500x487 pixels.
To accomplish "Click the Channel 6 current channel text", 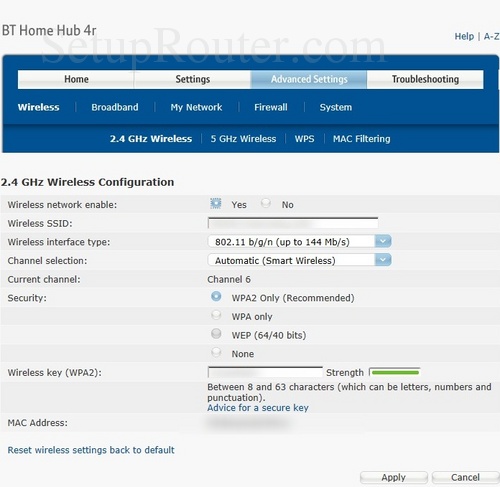I will (229, 279).
